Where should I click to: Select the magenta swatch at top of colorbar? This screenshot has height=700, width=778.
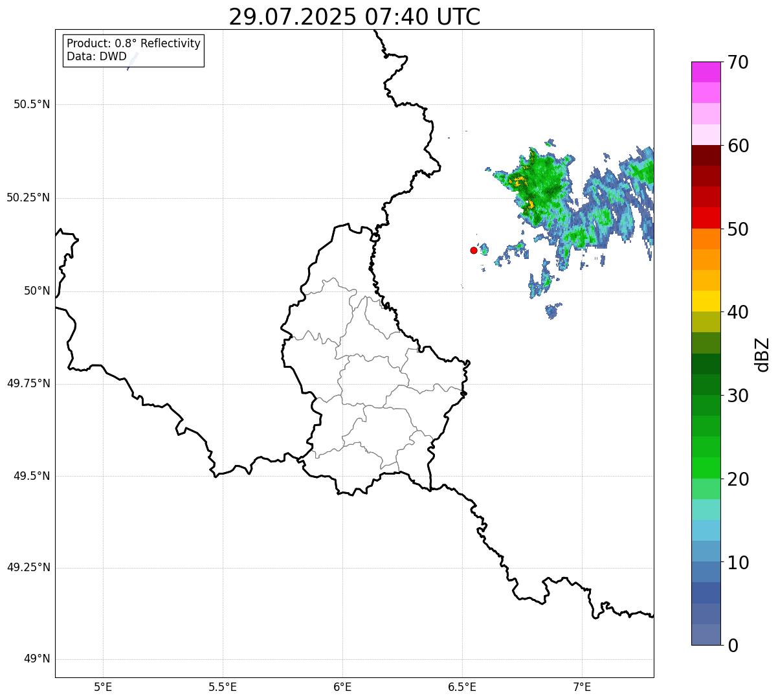coord(706,72)
